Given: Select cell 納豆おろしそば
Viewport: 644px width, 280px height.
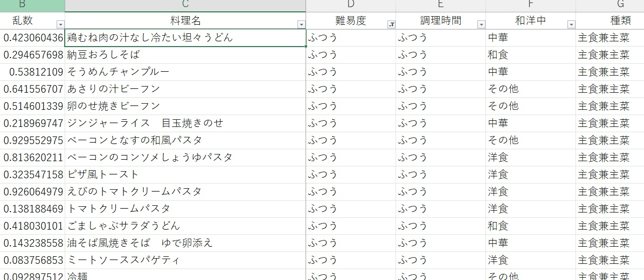Looking at the screenshot, I should pyautogui.click(x=186, y=55).
